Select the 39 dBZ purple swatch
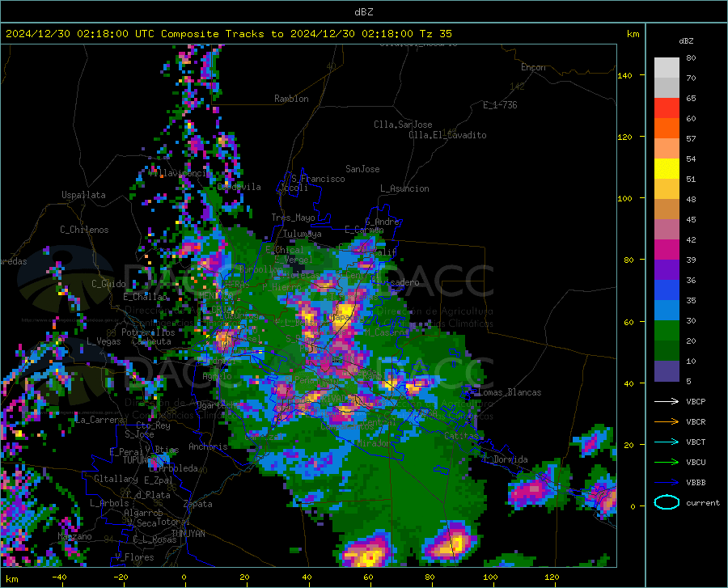The image size is (728, 588). 667,270
